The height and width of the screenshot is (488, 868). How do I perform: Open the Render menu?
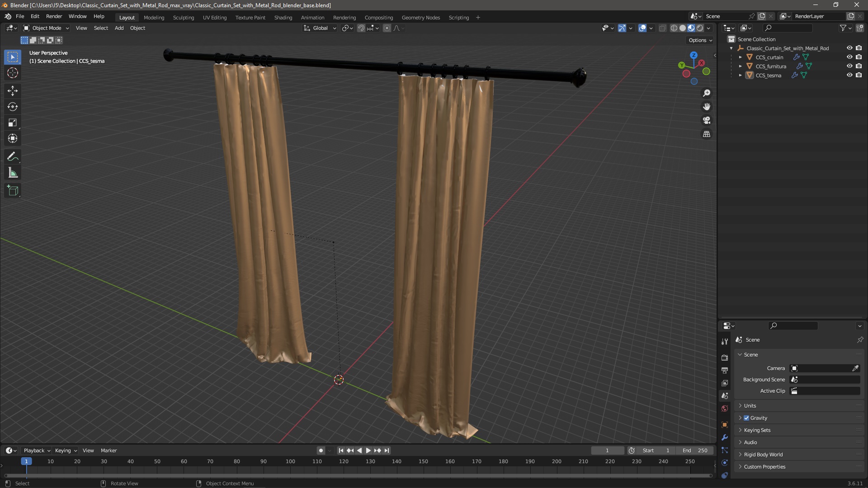click(x=54, y=16)
